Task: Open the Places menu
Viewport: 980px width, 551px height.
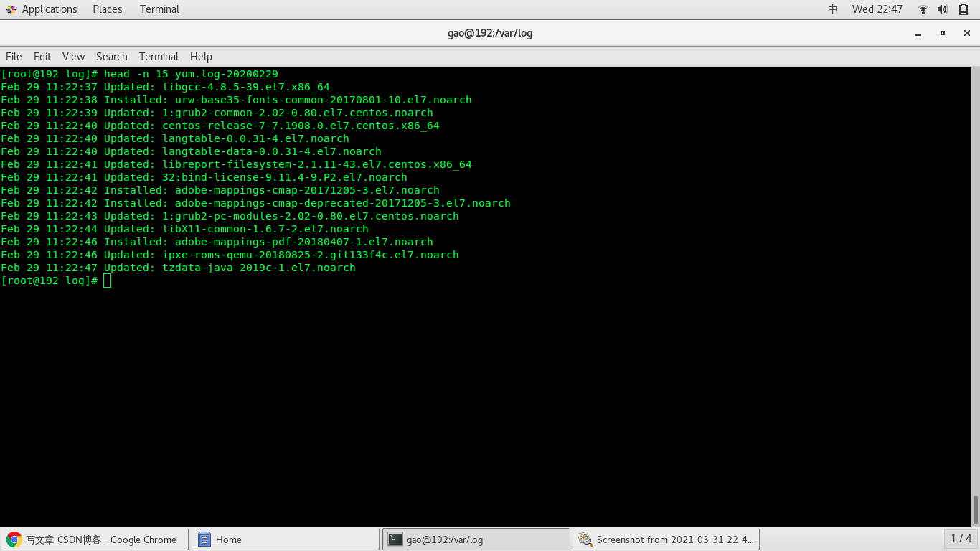Action: [107, 9]
